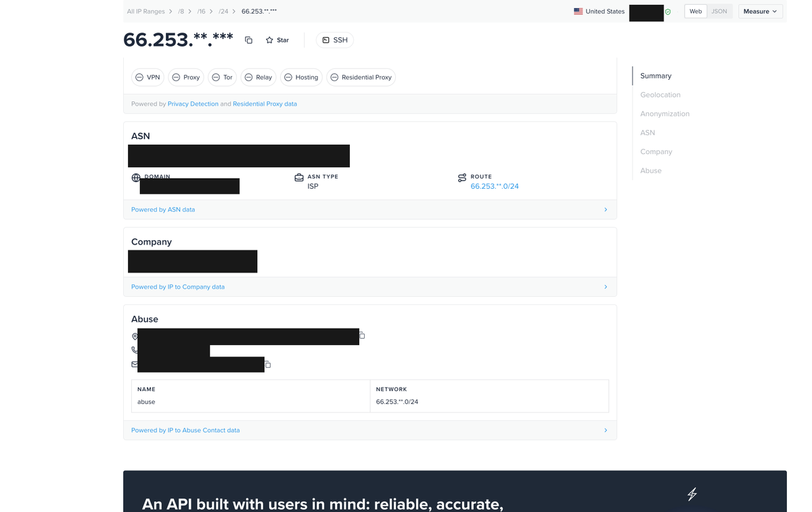Click the green shield icon in header
Viewport: 812px width, 512px height.
pos(668,11)
